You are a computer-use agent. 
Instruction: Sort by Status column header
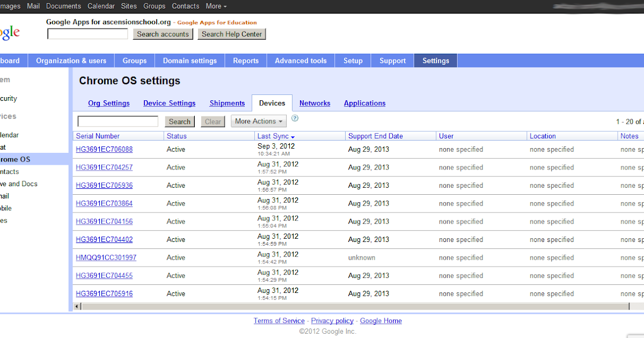(177, 136)
